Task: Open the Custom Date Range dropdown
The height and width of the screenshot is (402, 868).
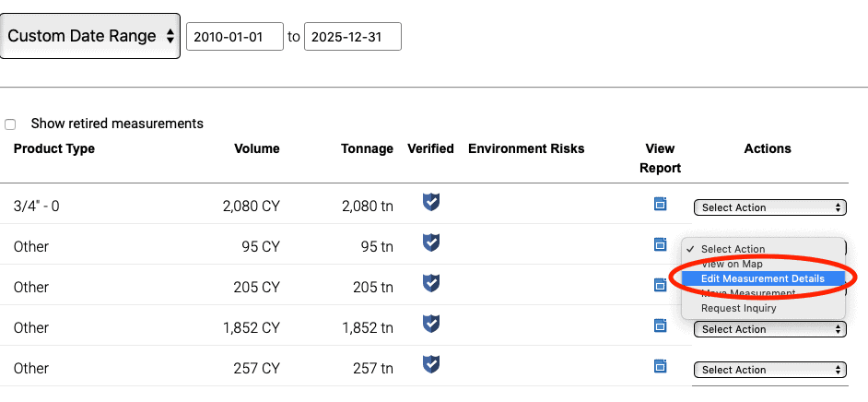Action: point(90,37)
